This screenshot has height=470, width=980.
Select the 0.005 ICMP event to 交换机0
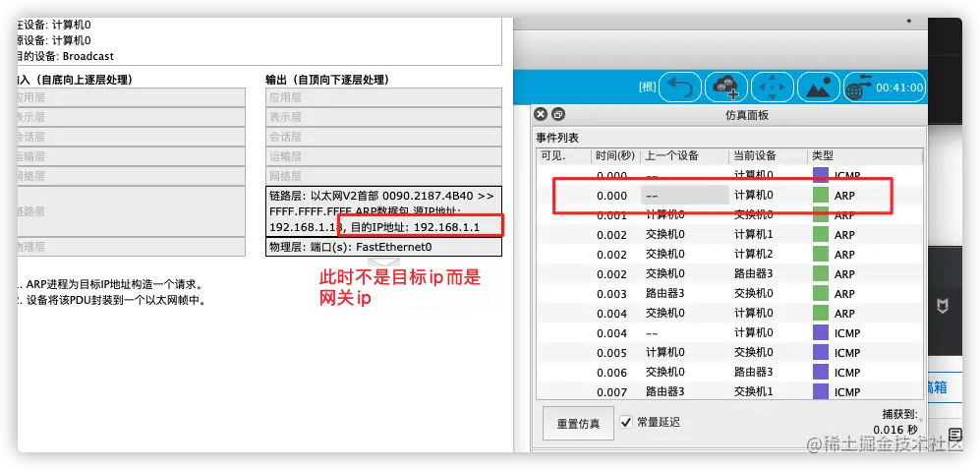point(729,352)
